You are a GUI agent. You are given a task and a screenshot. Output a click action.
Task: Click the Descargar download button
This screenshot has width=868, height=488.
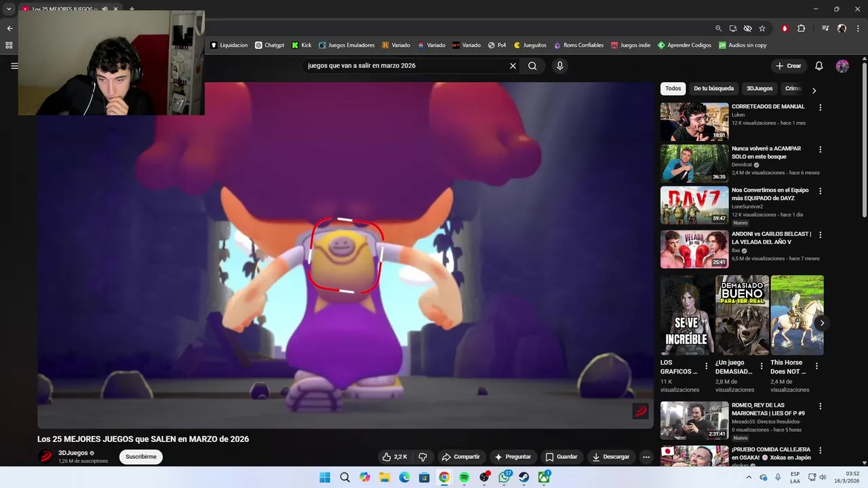611,457
